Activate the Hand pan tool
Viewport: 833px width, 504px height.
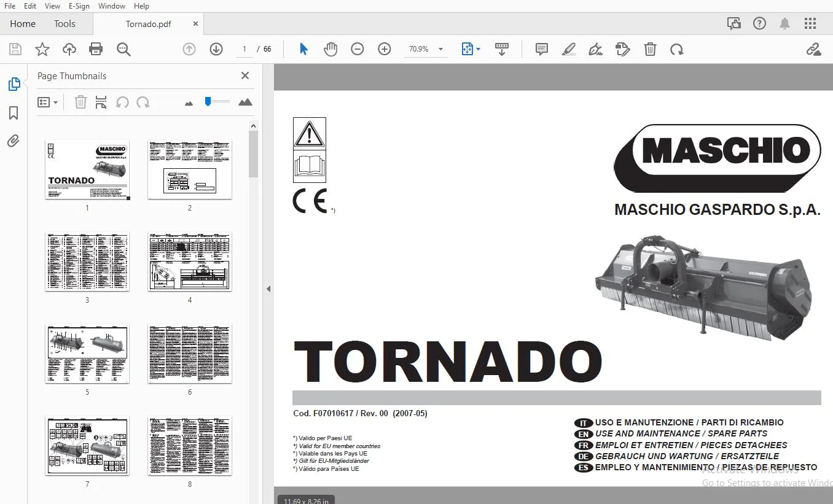click(x=330, y=49)
